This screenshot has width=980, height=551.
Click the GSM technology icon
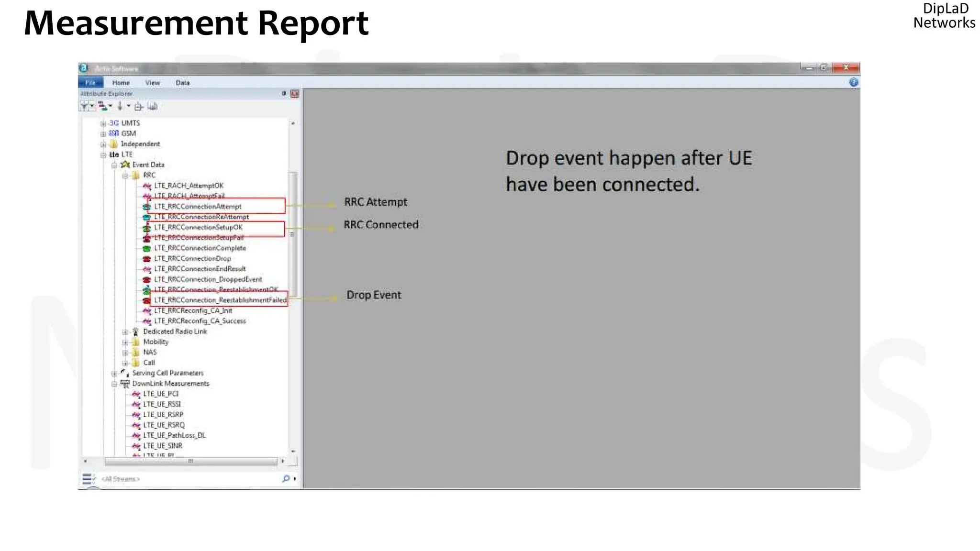(x=113, y=133)
